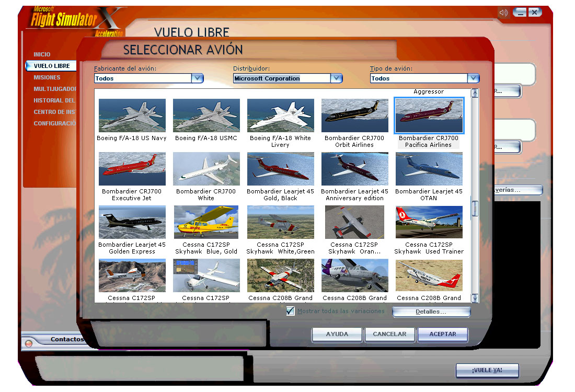575x392 pixels.
Task: Mute sound using the speaker icon
Action: click(502, 11)
